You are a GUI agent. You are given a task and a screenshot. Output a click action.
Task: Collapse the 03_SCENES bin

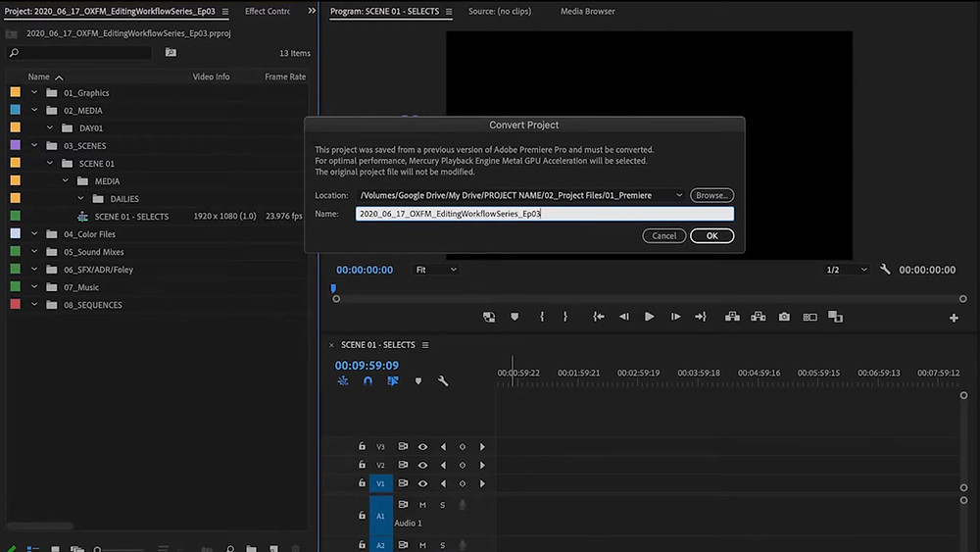pyautogui.click(x=34, y=146)
